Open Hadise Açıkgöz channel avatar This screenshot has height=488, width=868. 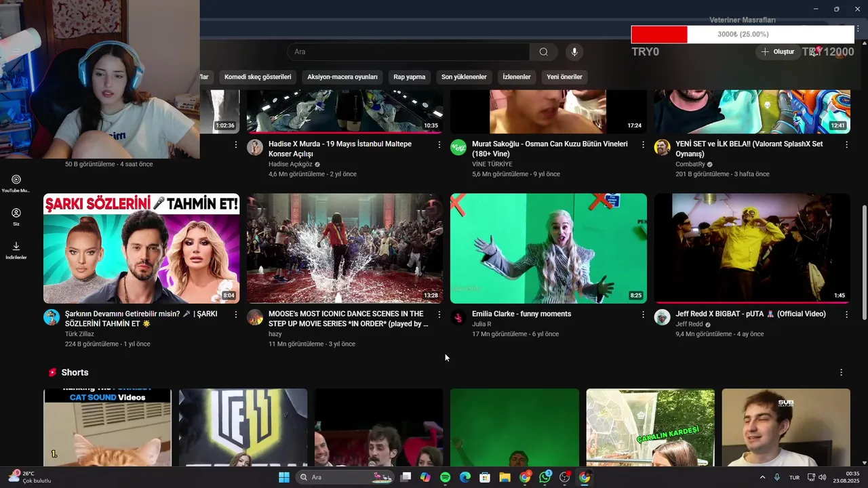(255, 148)
